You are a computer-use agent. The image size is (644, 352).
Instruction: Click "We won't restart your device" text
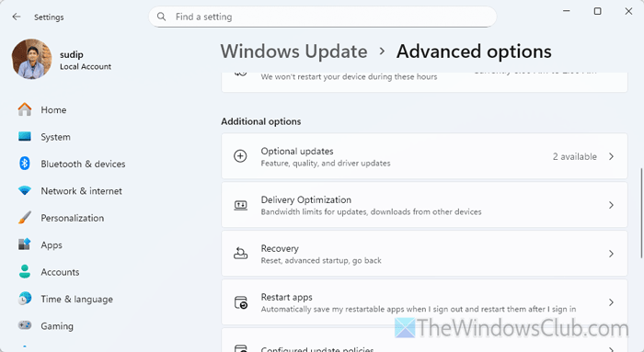(x=349, y=76)
